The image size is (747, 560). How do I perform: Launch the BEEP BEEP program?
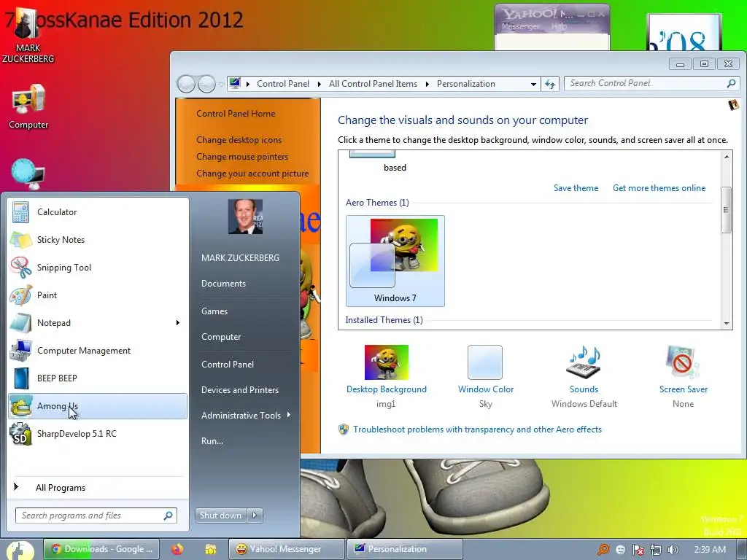[98, 378]
